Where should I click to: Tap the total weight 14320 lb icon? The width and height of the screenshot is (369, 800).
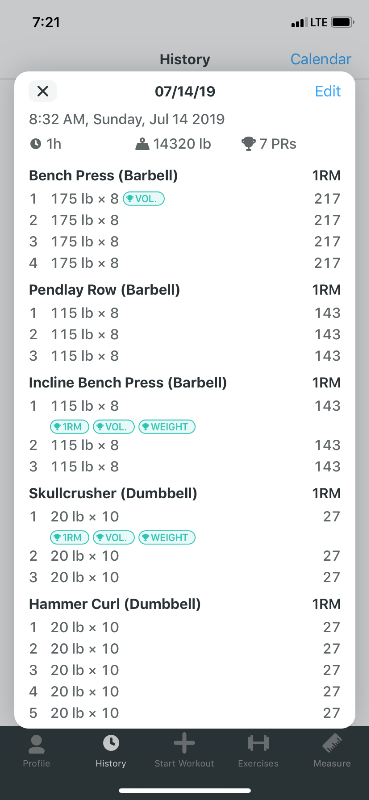click(142, 144)
